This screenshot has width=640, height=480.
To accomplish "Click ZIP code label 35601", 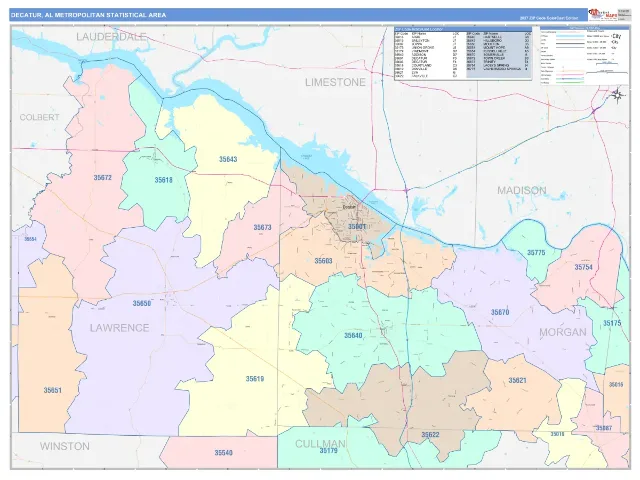I will 357,227.
